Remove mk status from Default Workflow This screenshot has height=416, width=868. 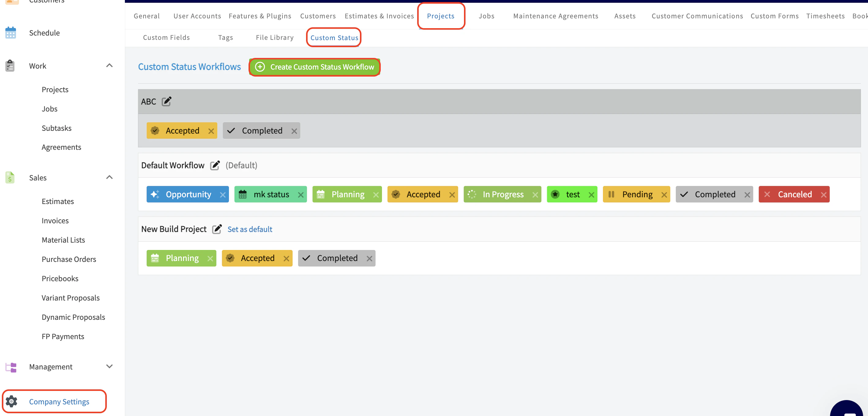pyautogui.click(x=301, y=195)
